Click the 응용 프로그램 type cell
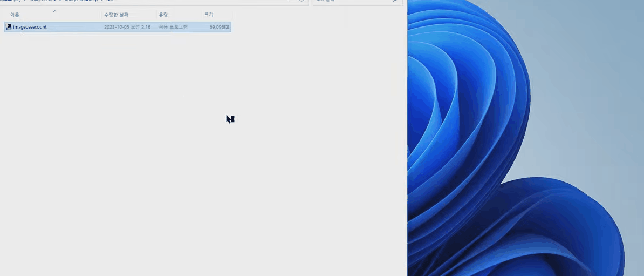Image resolution: width=644 pixels, height=276 pixels. click(x=173, y=27)
